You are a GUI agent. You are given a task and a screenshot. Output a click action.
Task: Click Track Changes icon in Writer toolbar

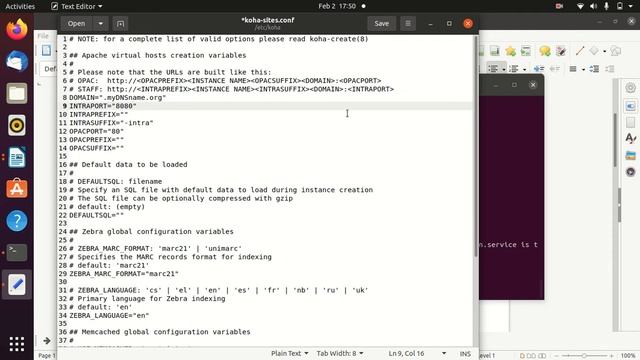coord(561,51)
